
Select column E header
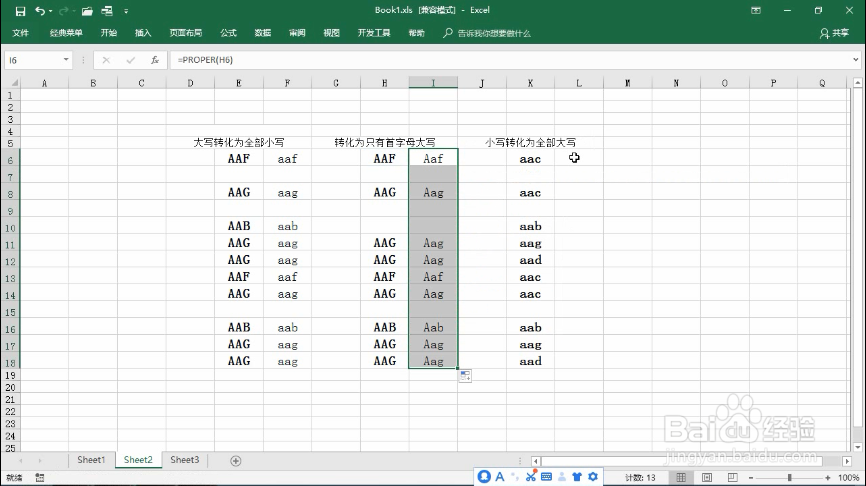[239, 83]
